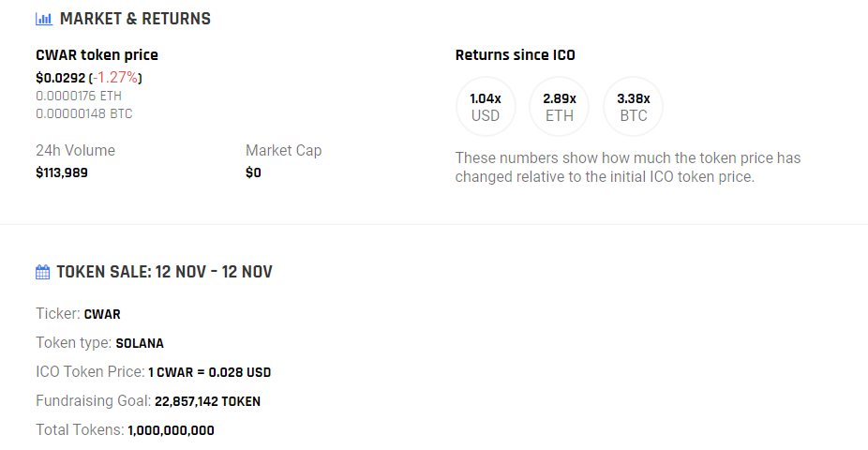Click the total tokens value 1,000,000,000
This screenshot has height=450, width=868.
(171, 430)
